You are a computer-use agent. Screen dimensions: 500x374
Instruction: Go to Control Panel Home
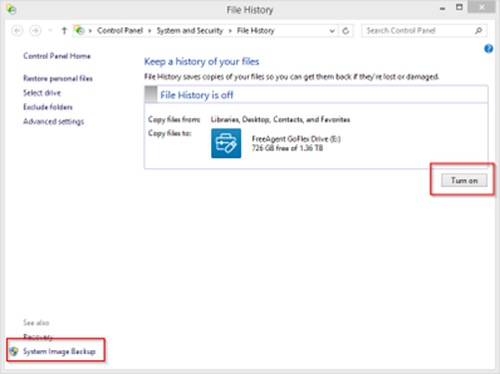57,56
